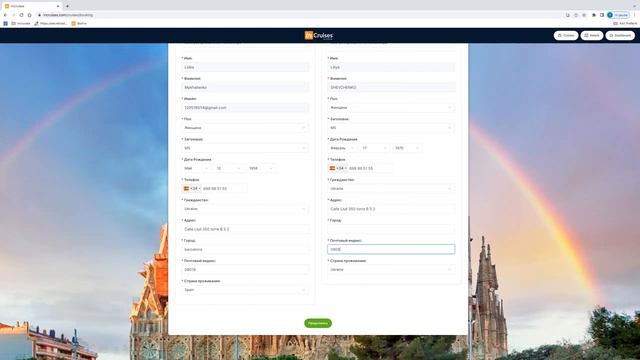Click the extensions puzzle icon
Viewport: 640px width, 360px height.
pyautogui.click(x=594, y=15)
